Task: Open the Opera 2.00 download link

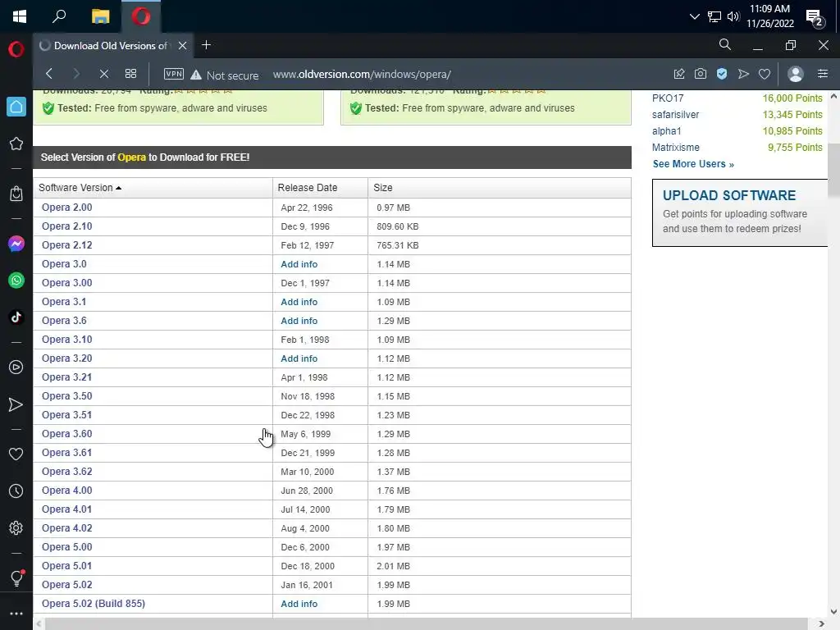Action: (x=67, y=208)
